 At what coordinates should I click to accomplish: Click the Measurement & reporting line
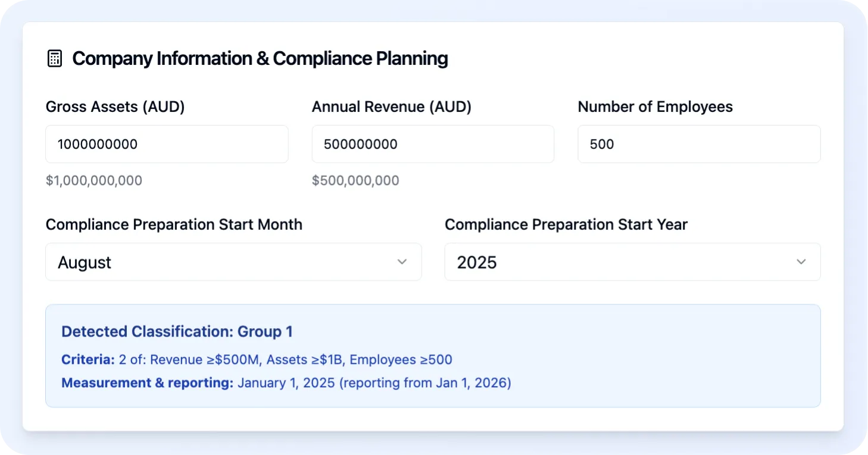click(x=286, y=383)
